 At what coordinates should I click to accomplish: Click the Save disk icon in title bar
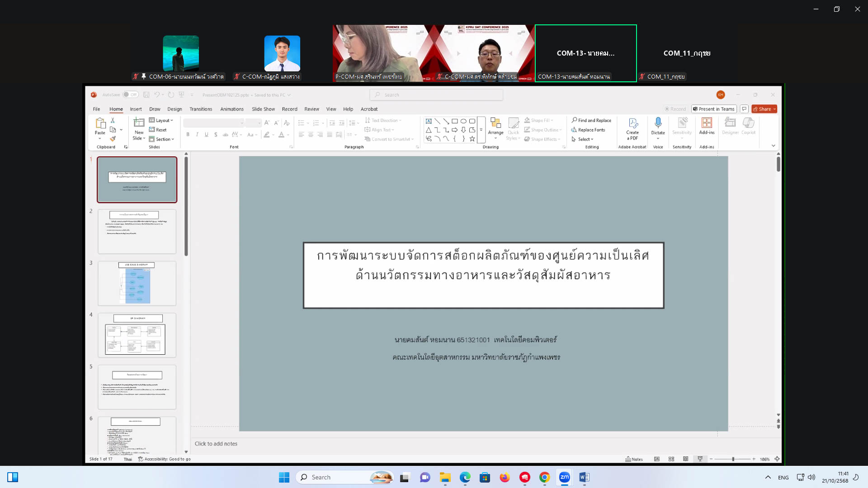coord(146,95)
